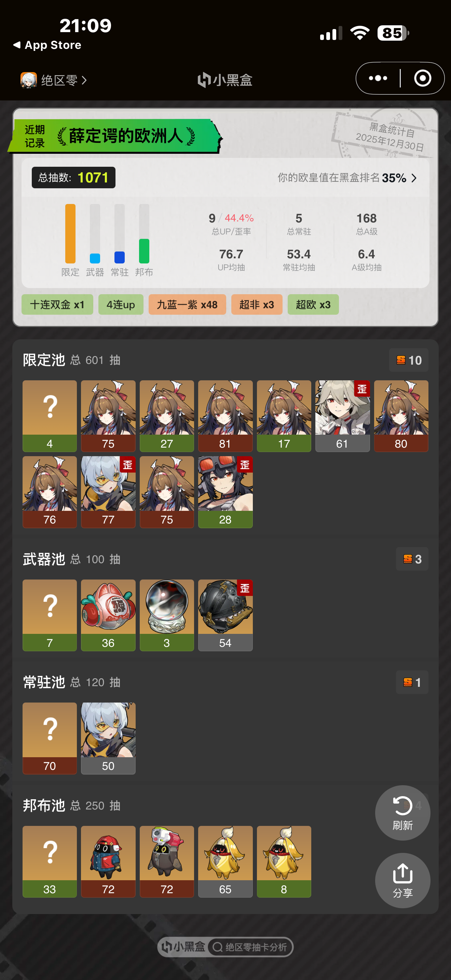Select the 九蓝一紫 x48 tag
Screen dimensions: 451x980
(x=187, y=304)
